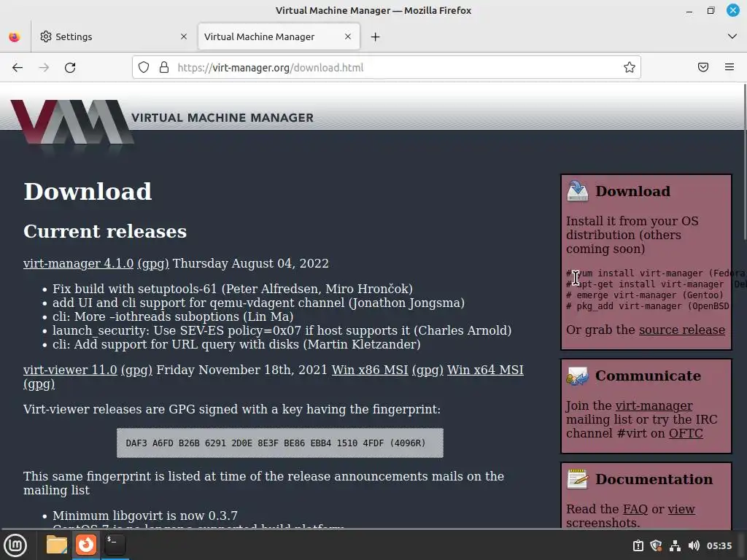This screenshot has height=560, width=747.
Task: Open the Firefox hamburger application menu
Action: [x=729, y=67]
